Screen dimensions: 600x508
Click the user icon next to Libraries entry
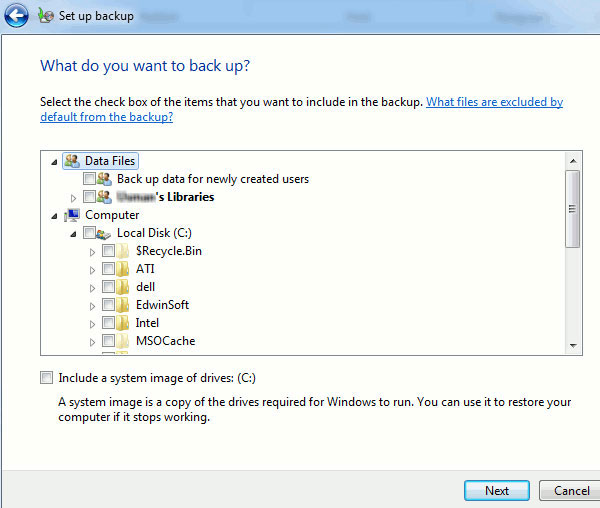[x=104, y=197]
